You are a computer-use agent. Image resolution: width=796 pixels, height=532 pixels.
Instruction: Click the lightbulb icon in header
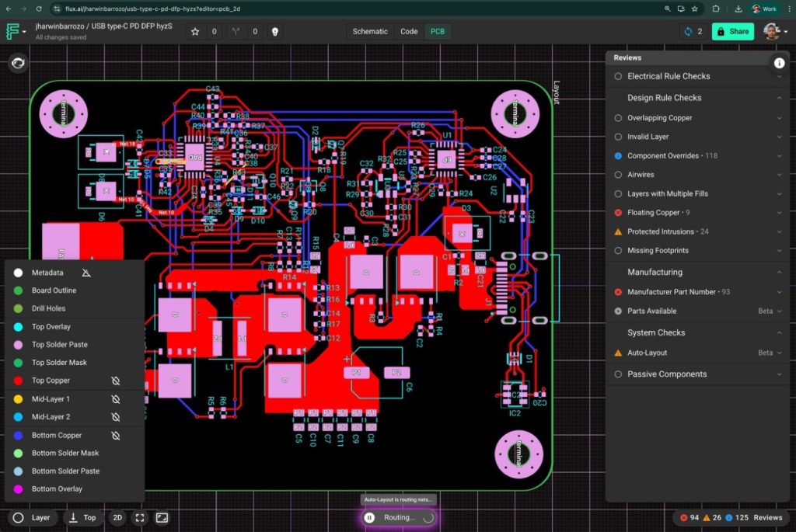[x=274, y=32]
